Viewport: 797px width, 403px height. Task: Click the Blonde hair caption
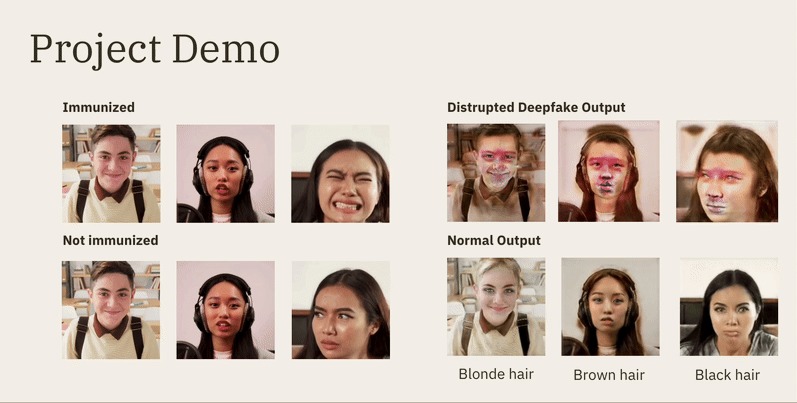click(496, 374)
